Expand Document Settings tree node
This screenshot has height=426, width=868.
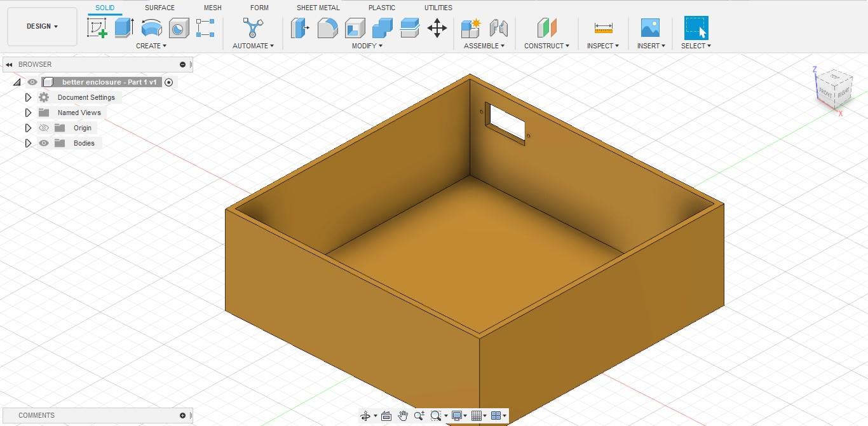click(28, 97)
